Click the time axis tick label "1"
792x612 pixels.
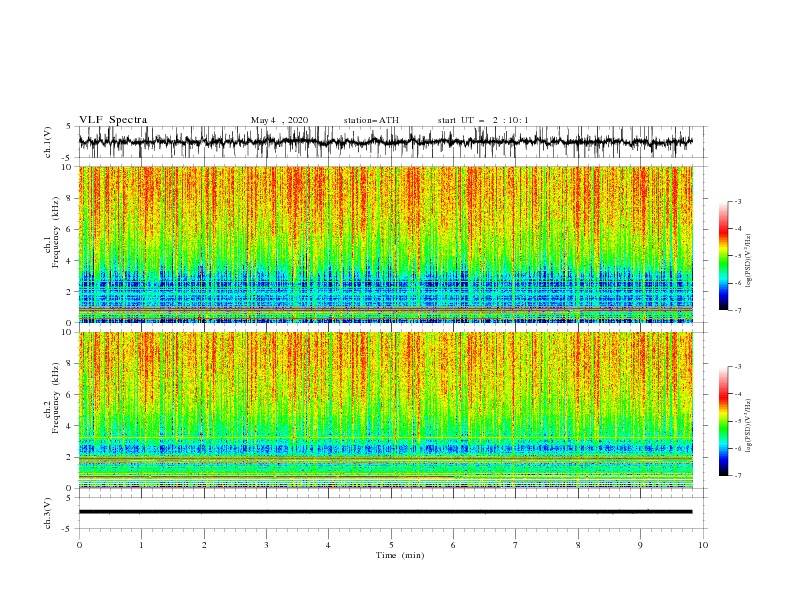click(141, 545)
